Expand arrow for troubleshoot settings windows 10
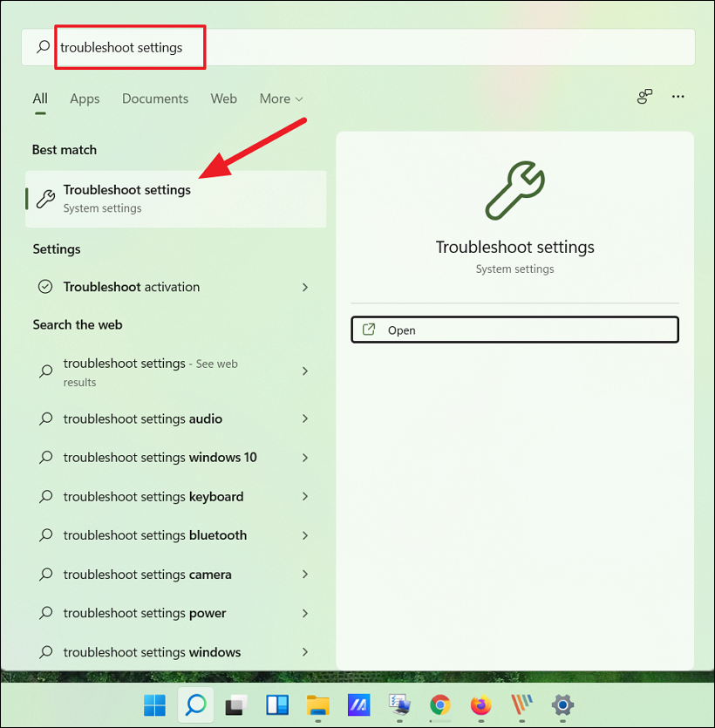Viewport: 715px width, 728px height. pyautogui.click(x=305, y=458)
